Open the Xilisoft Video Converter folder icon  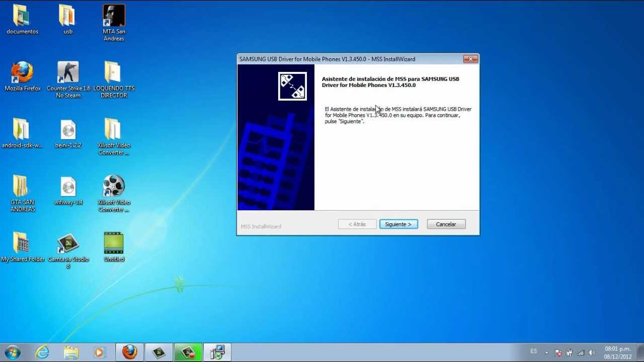114,137
